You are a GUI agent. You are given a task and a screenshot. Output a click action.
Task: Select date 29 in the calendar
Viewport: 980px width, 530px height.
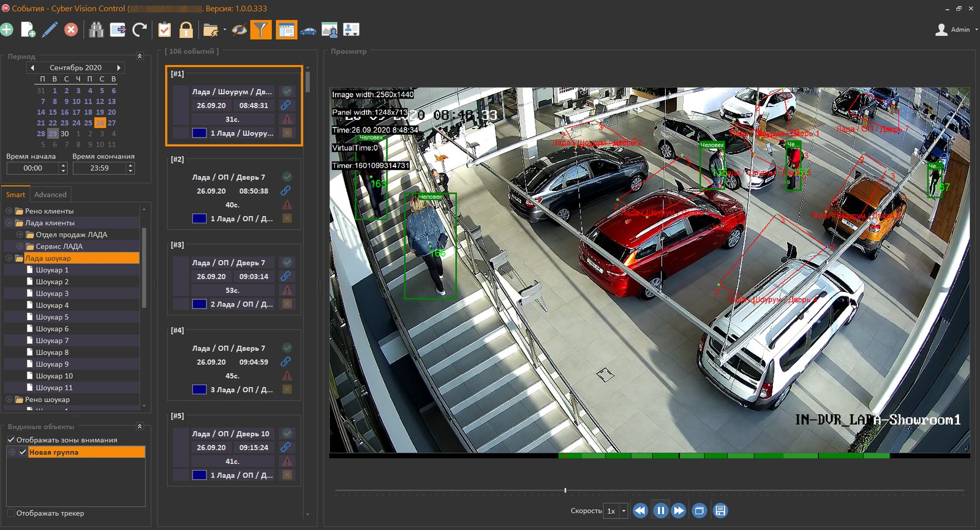53,133
